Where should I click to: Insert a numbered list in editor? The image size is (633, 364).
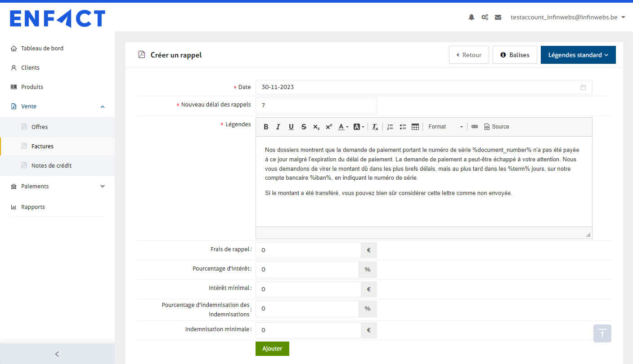[390, 127]
